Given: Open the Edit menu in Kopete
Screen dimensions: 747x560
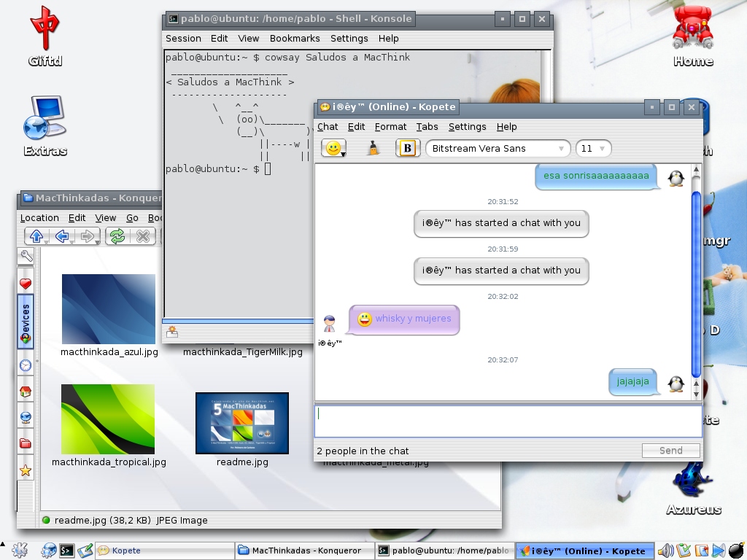Looking at the screenshot, I should [356, 127].
